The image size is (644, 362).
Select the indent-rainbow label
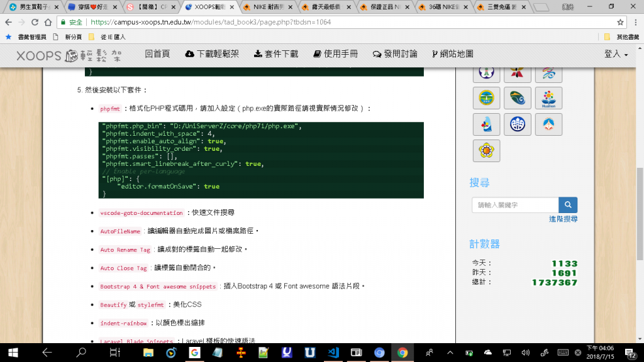[123, 324]
